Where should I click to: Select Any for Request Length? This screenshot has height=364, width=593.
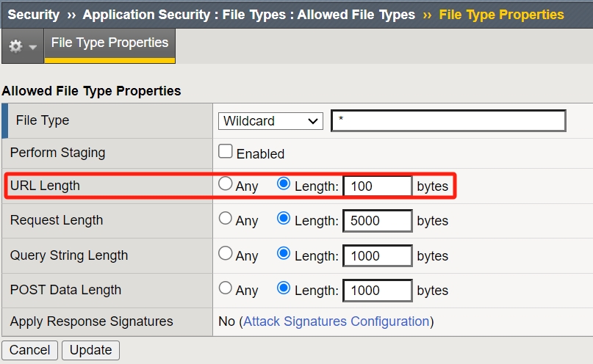[226, 219]
